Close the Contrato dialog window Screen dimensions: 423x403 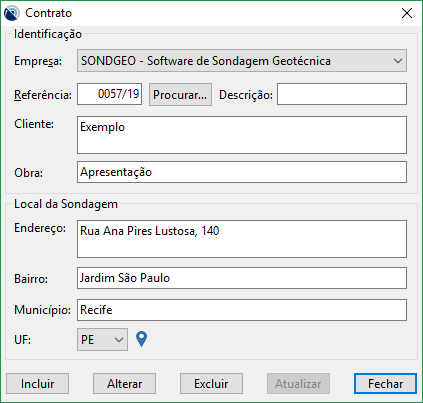[407, 13]
